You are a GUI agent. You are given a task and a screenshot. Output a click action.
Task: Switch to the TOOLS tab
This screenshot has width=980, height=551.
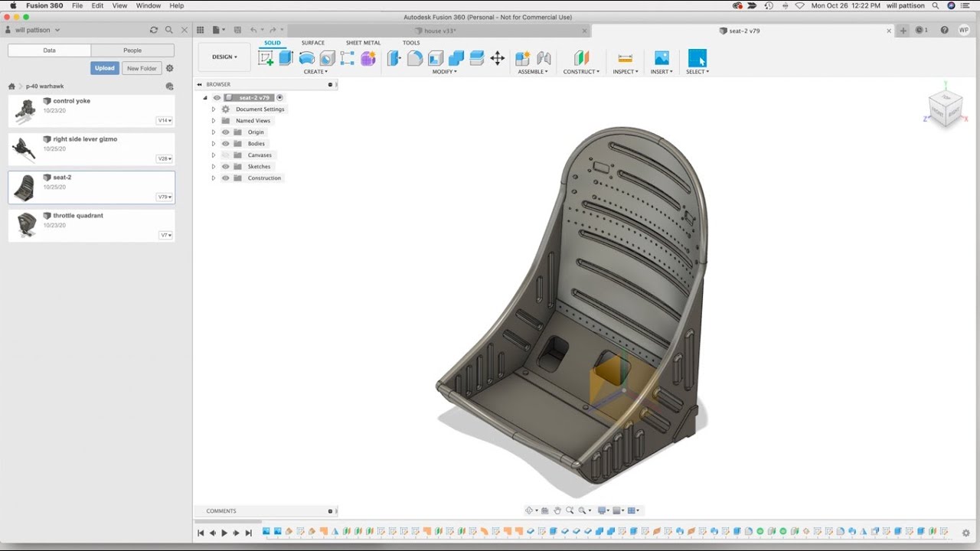[x=411, y=43]
